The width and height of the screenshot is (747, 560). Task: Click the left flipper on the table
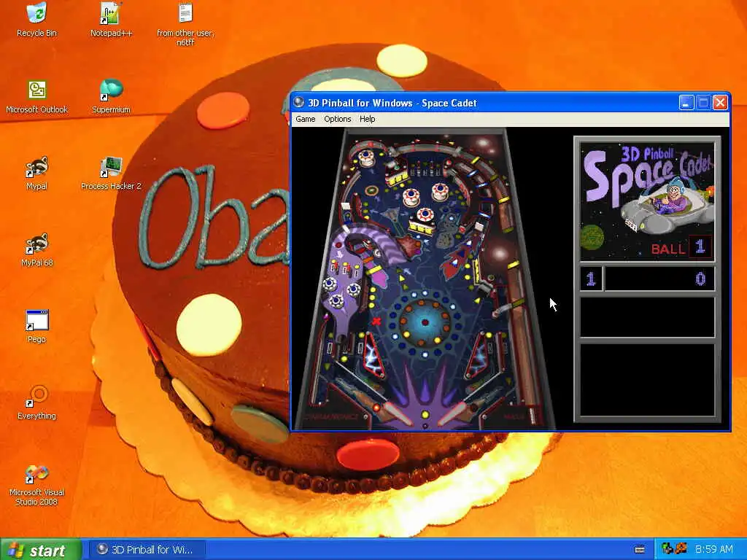tap(398, 414)
